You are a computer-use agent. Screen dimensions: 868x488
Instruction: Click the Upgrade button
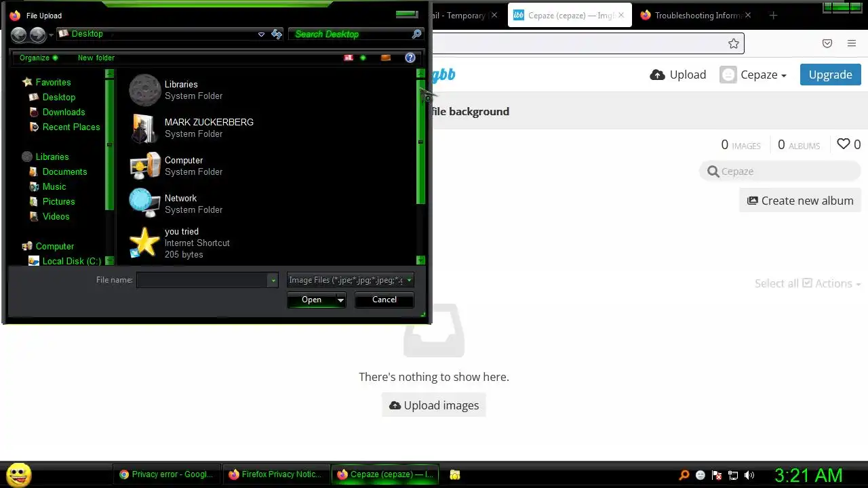[830, 75]
